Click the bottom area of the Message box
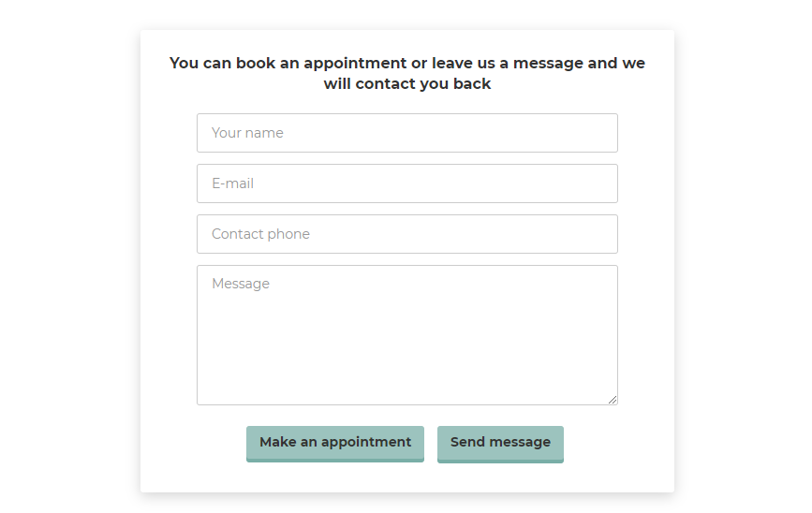The width and height of the screenshot is (812, 513). point(407,390)
